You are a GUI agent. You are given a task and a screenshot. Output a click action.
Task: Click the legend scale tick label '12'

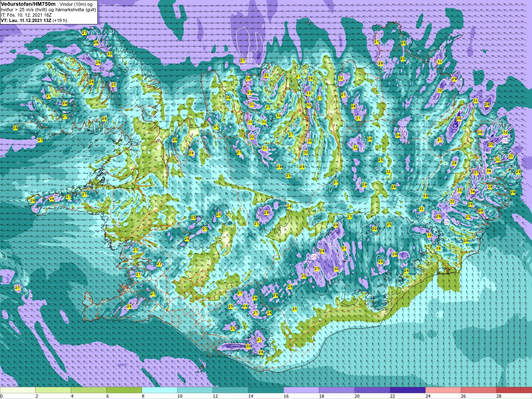[215, 397]
